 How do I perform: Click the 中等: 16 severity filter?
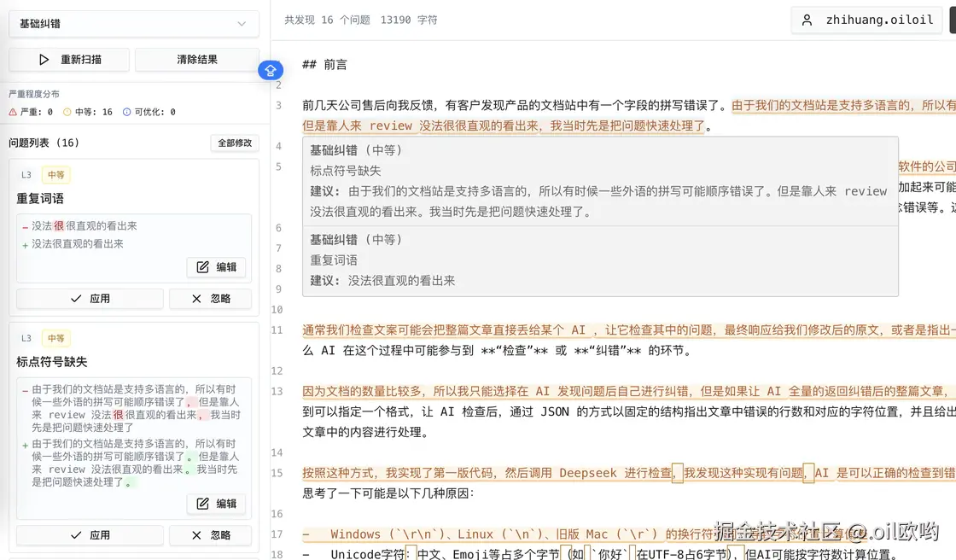[x=88, y=112]
